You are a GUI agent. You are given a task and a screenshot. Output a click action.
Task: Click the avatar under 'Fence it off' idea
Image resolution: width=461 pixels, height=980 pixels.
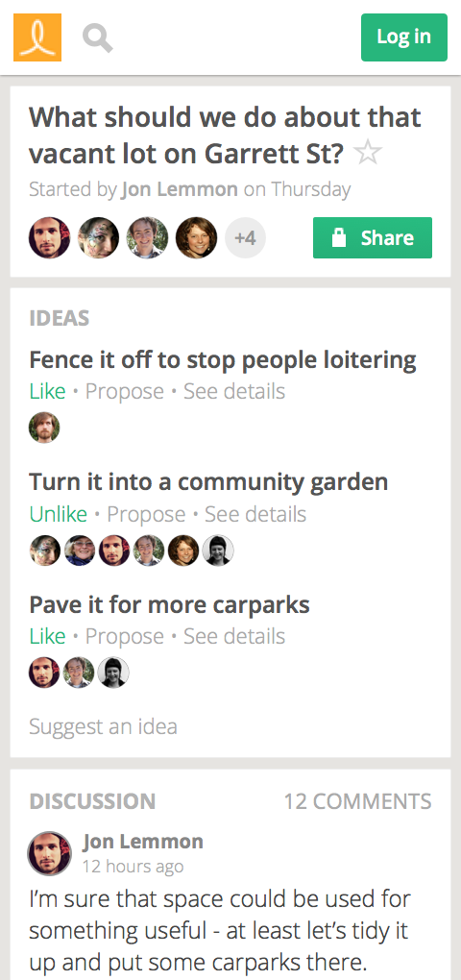44,428
